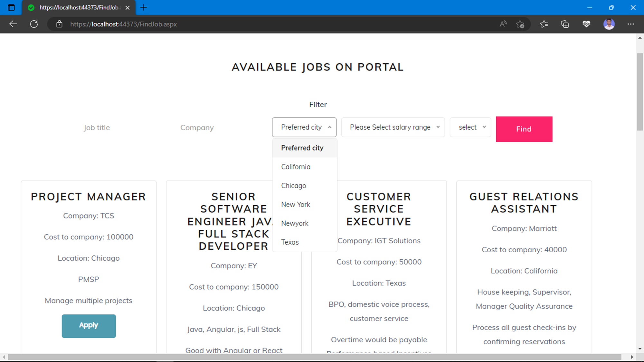
Task: Click 'Cost to company: 40000' text
Action: [524, 250]
